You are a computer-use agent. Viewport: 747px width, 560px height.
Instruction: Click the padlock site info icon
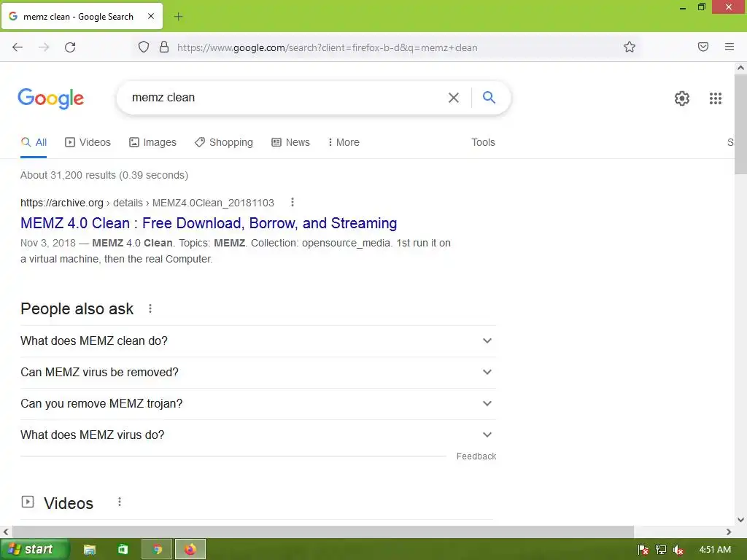[164, 47]
